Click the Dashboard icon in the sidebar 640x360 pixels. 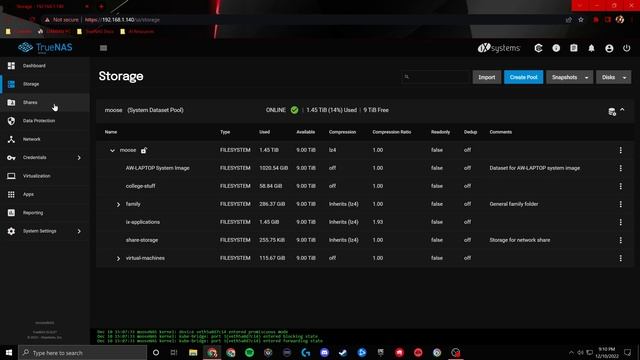click(x=11, y=66)
